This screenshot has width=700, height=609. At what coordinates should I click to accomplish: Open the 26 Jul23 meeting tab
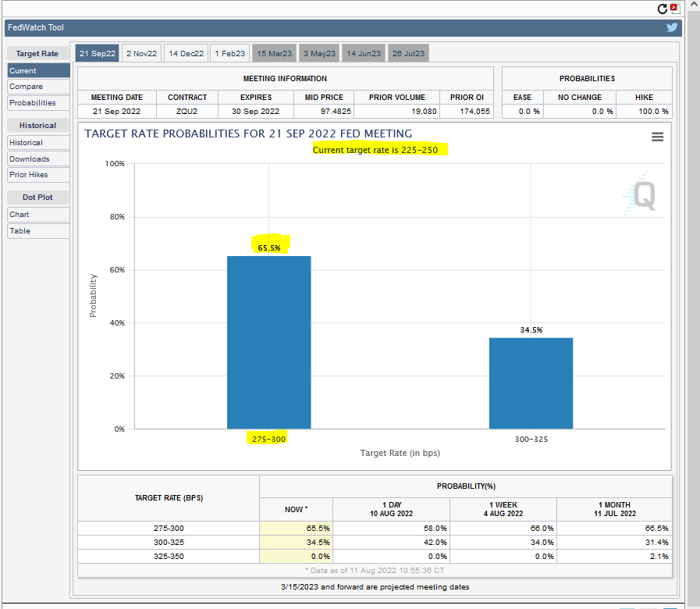point(408,54)
